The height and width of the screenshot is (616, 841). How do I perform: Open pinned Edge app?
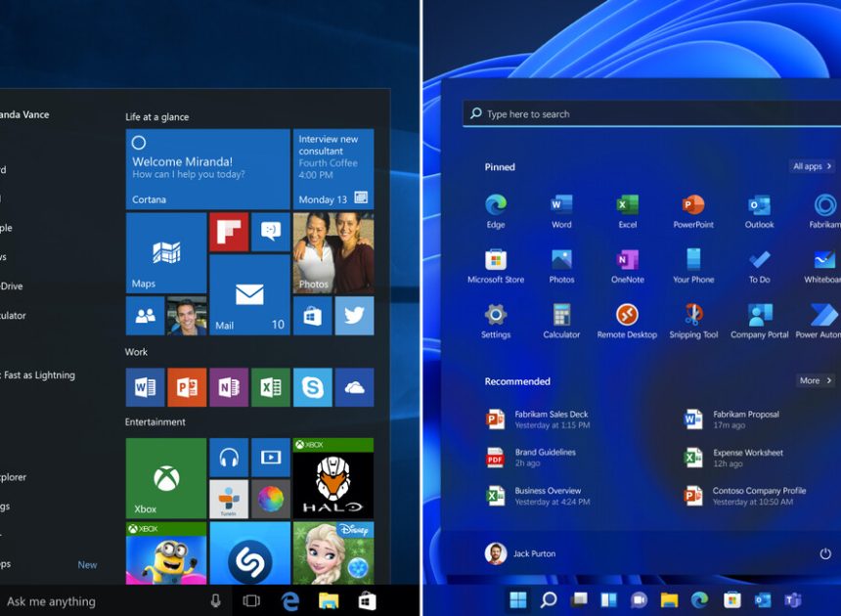coord(496,211)
